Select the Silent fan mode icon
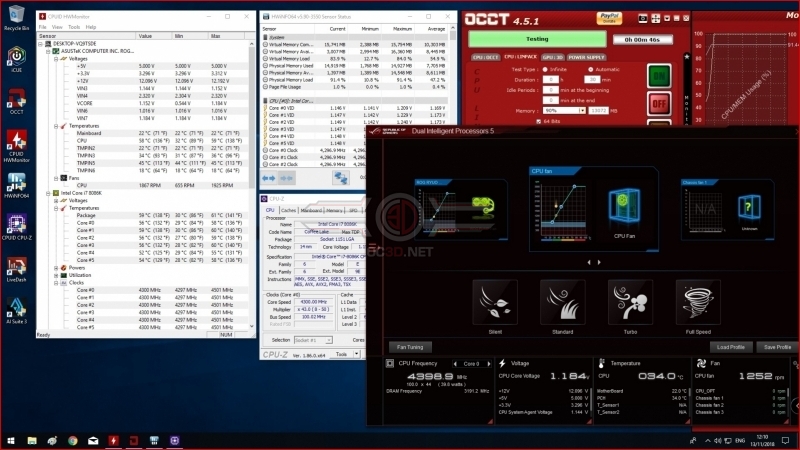The image size is (800, 450). point(495,302)
